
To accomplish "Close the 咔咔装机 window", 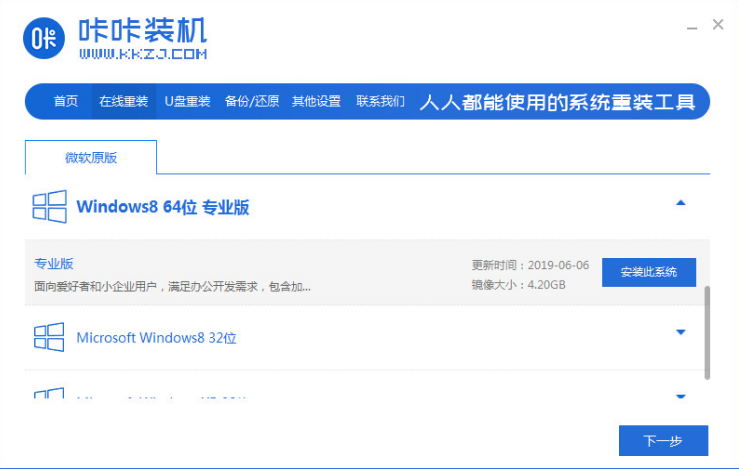I will [x=718, y=25].
